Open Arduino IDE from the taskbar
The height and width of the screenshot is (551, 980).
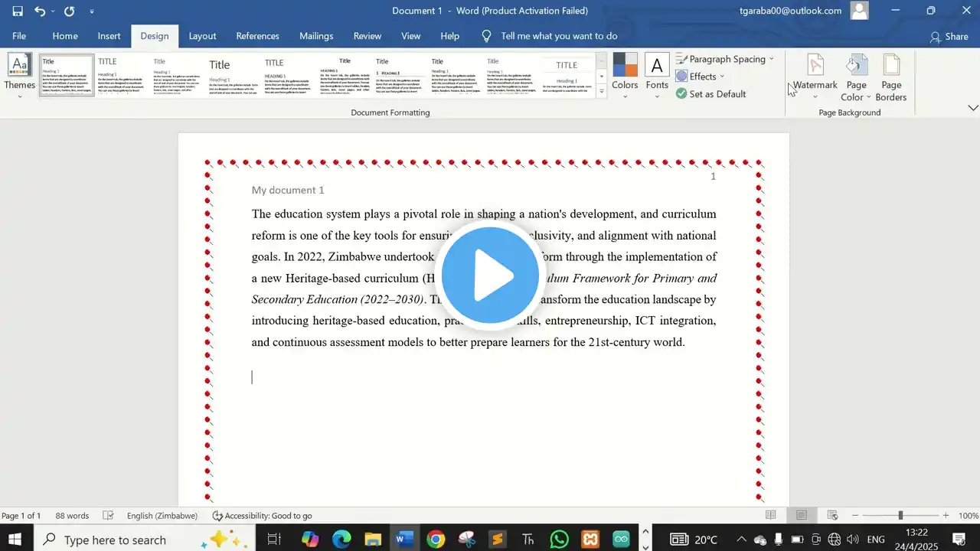621,540
